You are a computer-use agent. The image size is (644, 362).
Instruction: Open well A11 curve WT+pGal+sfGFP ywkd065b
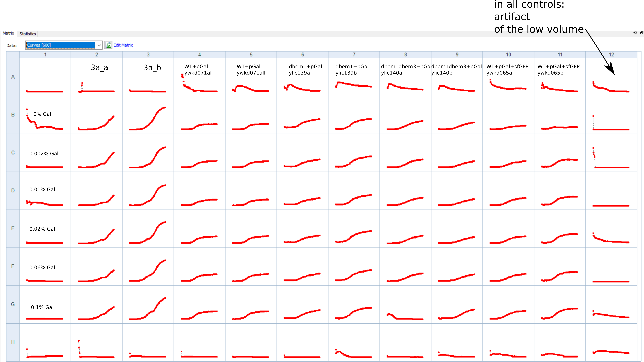pyautogui.click(x=560, y=77)
